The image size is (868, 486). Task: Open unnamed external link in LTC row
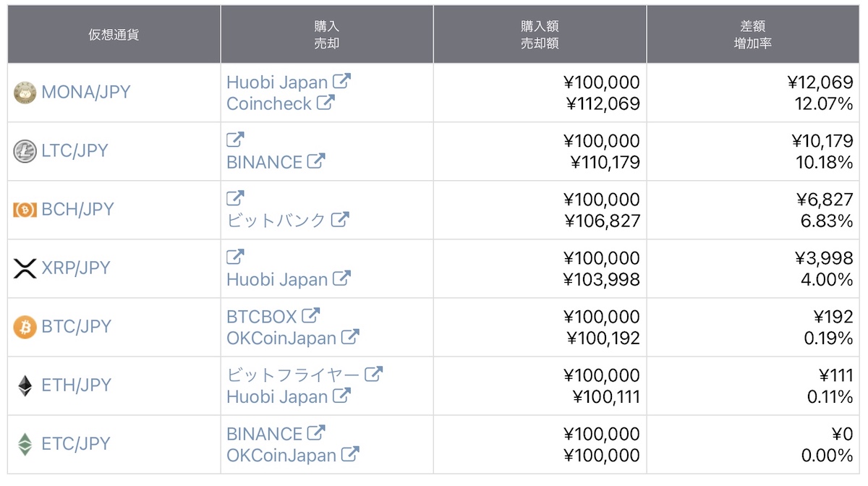point(235,140)
